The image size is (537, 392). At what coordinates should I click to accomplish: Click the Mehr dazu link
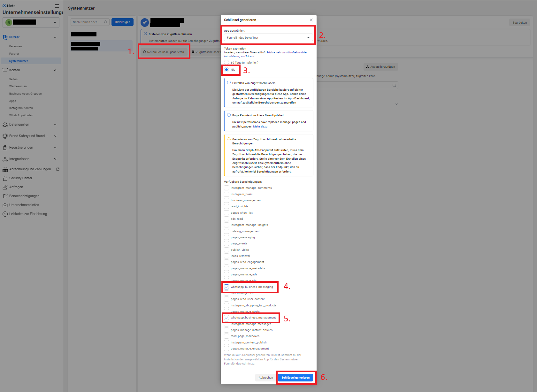pyautogui.click(x=260, y=127)
